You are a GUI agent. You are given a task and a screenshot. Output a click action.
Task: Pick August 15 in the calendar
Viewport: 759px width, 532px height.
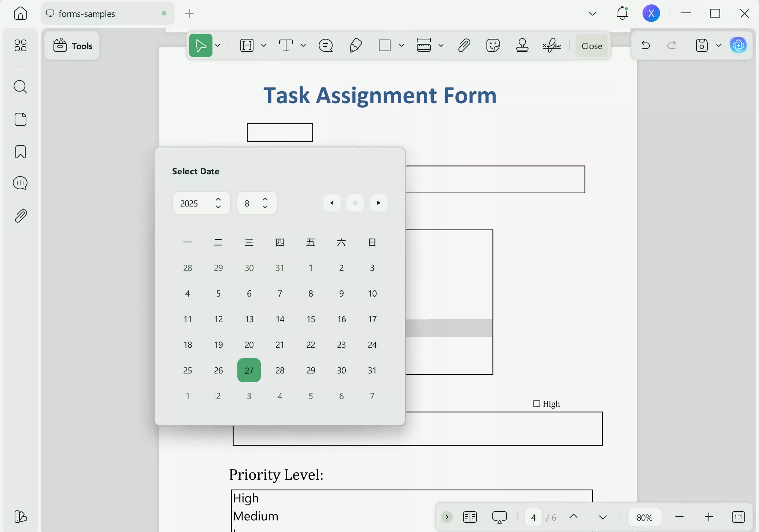pos(311,319)
